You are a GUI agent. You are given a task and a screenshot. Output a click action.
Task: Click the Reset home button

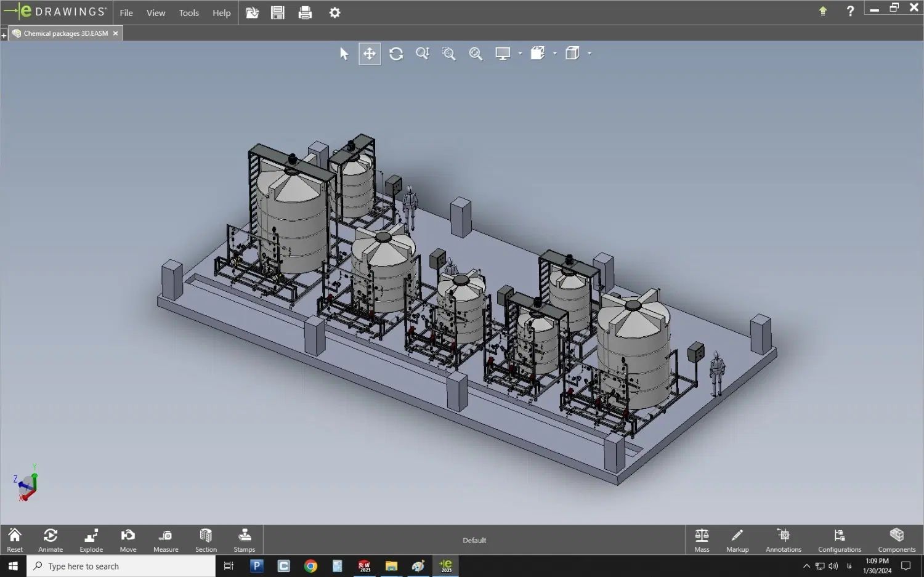pos(15,540)
